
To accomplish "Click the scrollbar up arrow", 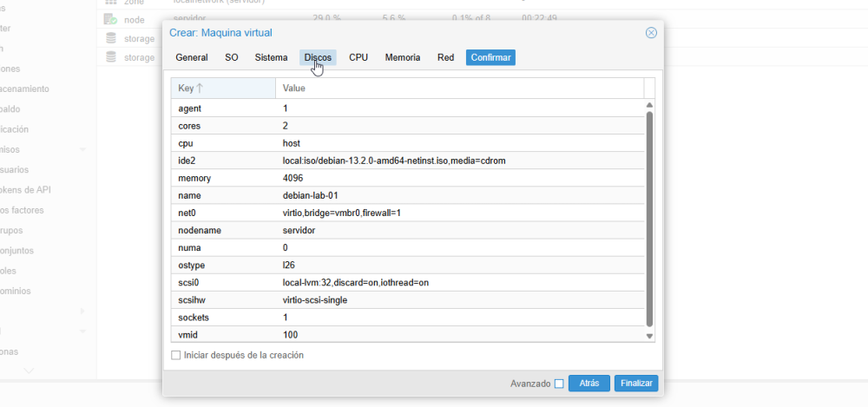I will 649,105.
